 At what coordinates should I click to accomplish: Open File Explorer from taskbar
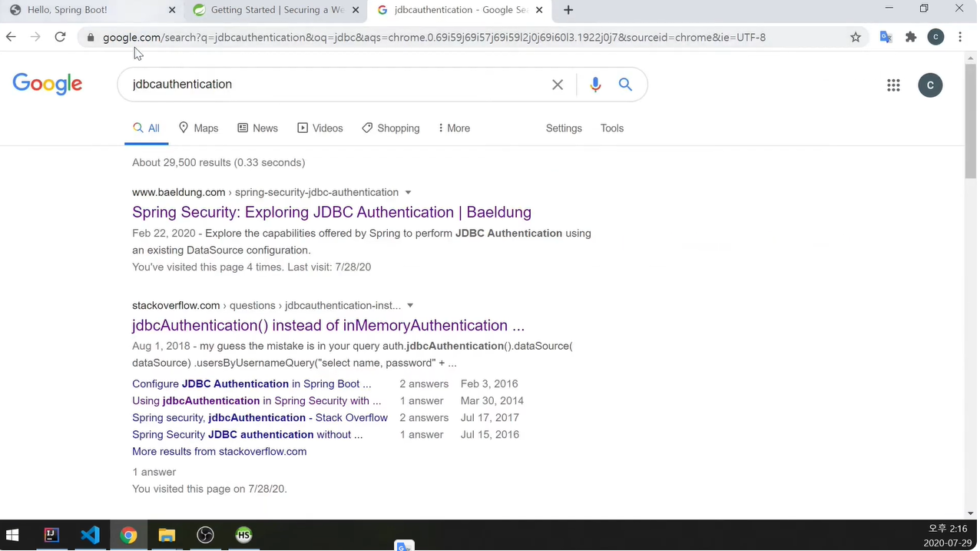167,535
